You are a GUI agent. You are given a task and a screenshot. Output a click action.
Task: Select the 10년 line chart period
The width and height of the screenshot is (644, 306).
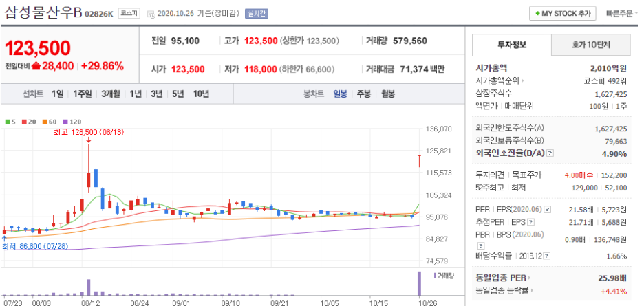point(201,94)
